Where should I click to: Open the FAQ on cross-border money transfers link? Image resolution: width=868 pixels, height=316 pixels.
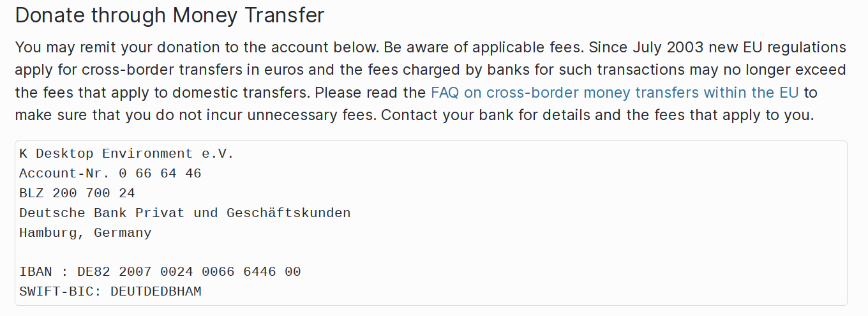click(x=615, y=93)
